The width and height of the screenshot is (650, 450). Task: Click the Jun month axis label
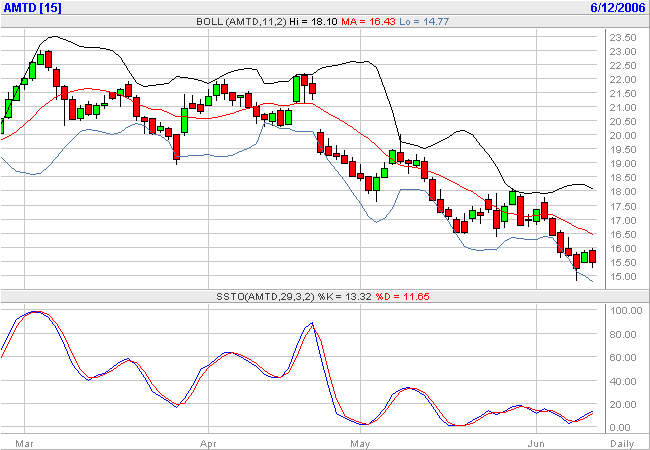click(536, 444)
